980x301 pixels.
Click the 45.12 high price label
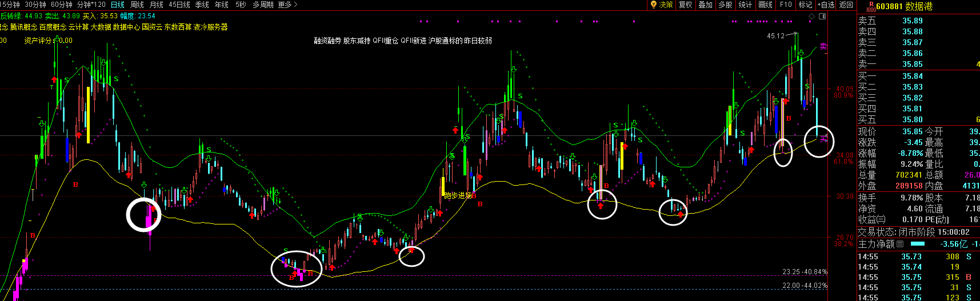click(775, 35)
